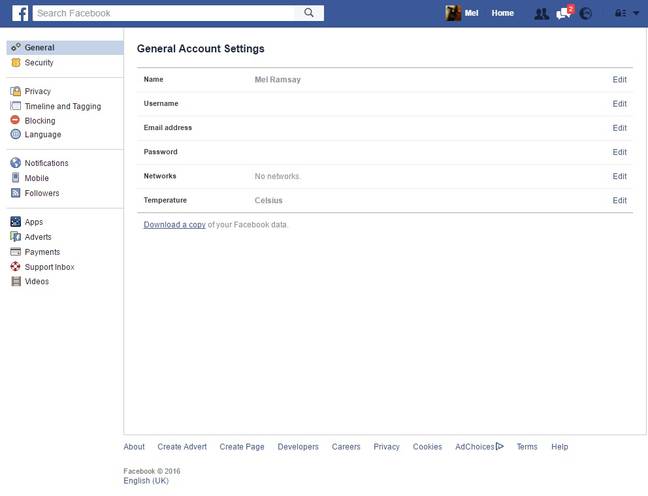Open the Create Advert footer link
648x496 pixels.
(x=182, y=446)
